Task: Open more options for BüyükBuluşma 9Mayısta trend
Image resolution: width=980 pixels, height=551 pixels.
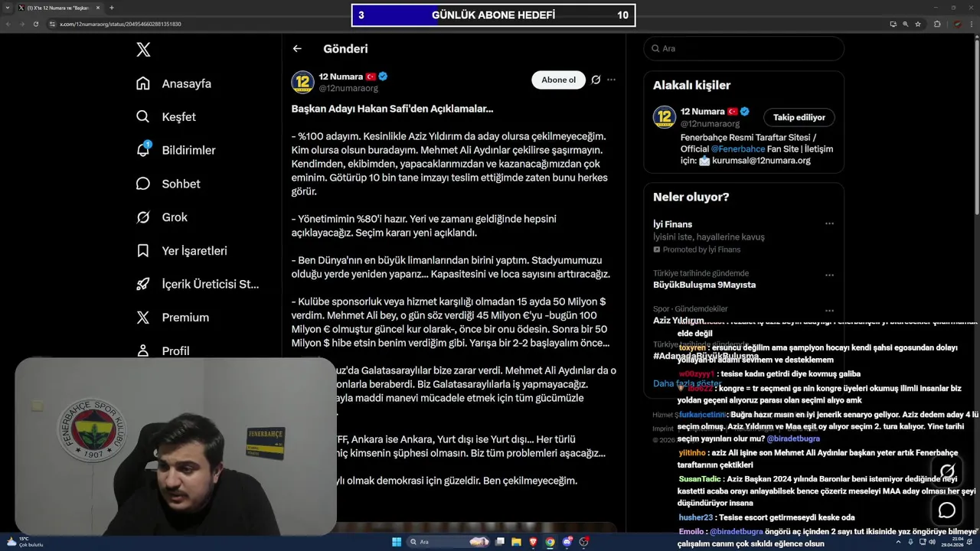Action: click(x=829, y=274)
